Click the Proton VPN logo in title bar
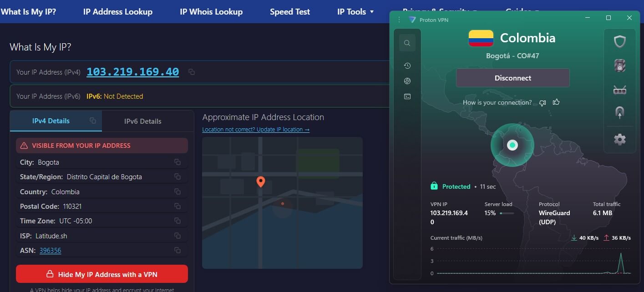 click(412, 19)
